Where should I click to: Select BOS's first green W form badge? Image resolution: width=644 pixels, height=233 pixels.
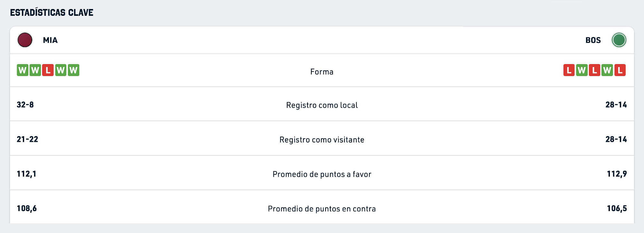point(582,70)
